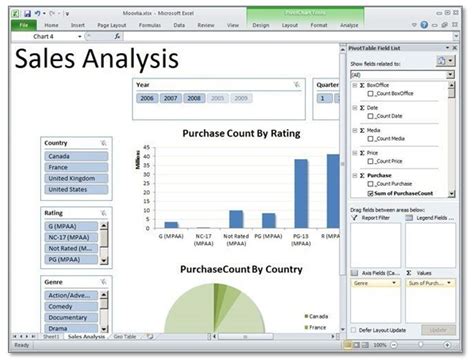The height and width of the screenshot is (362, 474).
Task: Minimize the ribbon with the caret icon
Action: (414, 25)
